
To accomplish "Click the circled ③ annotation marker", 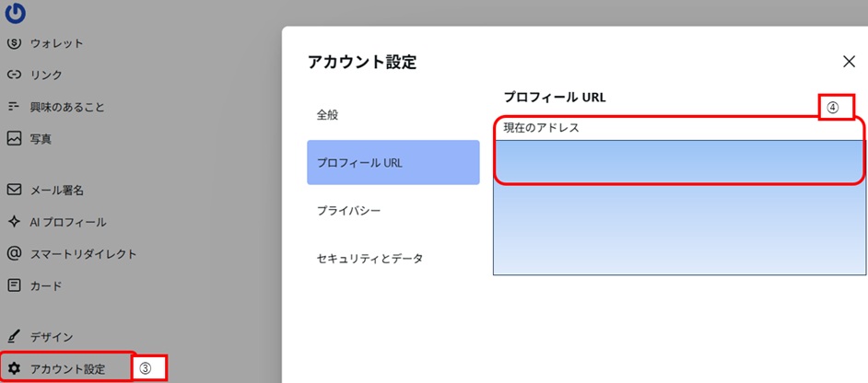I will click(x=147, y=368).
